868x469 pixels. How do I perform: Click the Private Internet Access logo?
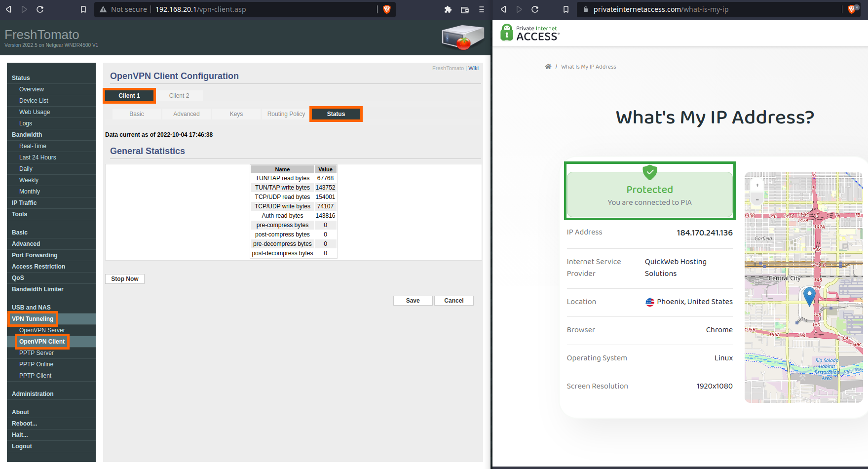[530, 33]
